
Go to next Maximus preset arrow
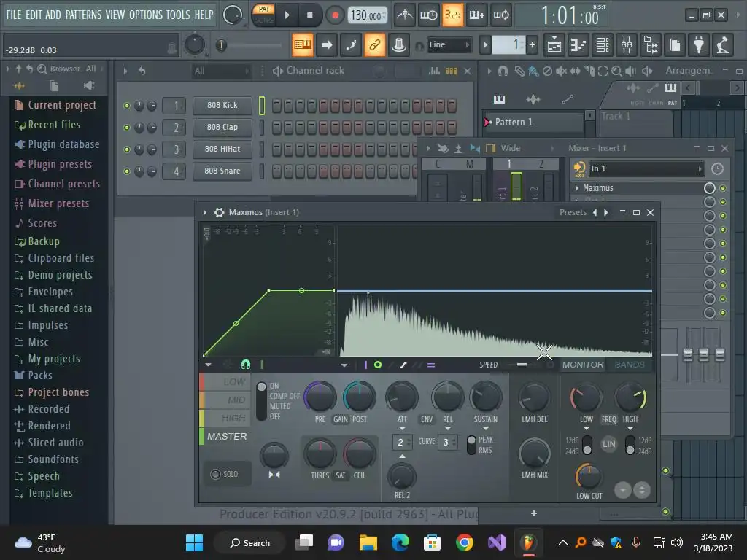tap(606, 212)
